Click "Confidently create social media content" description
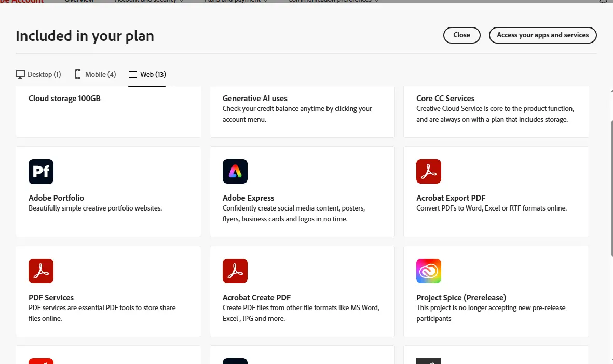This screenshot has height=364, width=613. (x=294, y=214)
